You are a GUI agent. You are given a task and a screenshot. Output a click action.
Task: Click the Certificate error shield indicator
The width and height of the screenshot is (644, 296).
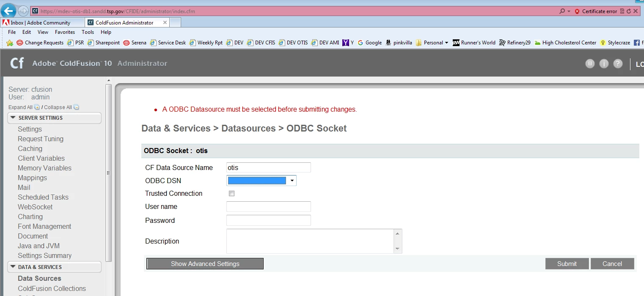[596, 11]
